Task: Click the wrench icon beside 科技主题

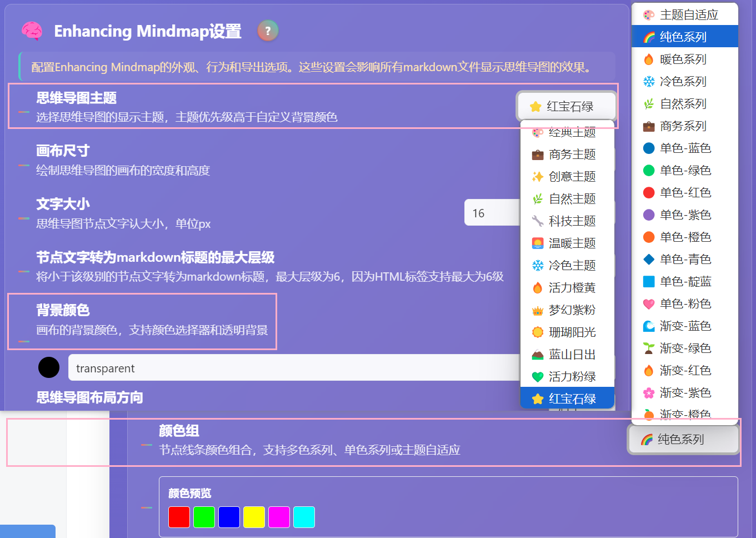Action: (x=537, y=221)
